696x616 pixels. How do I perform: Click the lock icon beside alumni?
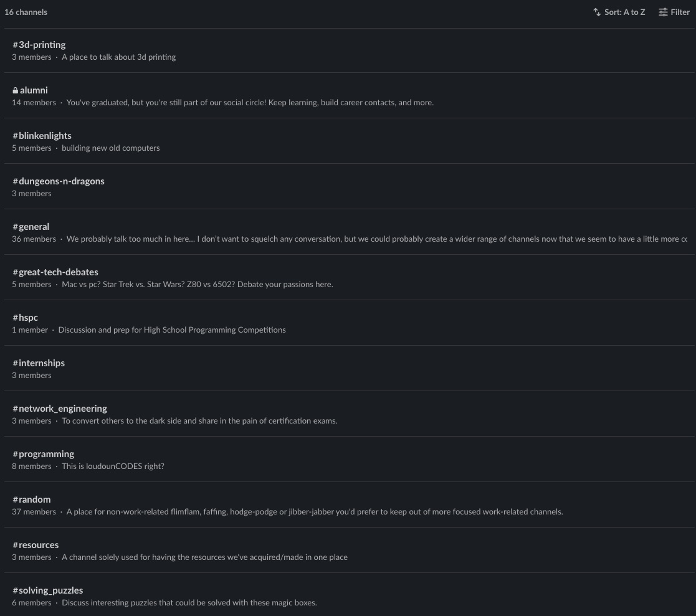click(x=16, y=90)
